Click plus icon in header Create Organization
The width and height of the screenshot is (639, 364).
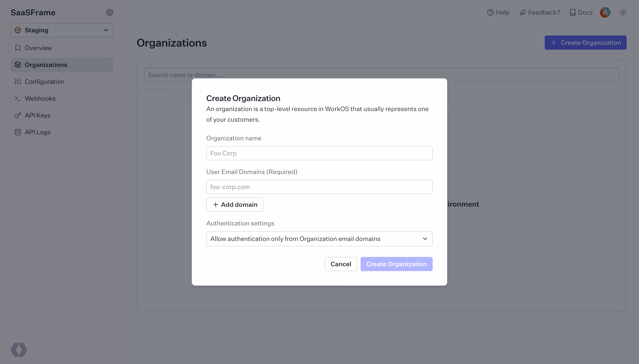coord(554,43)
